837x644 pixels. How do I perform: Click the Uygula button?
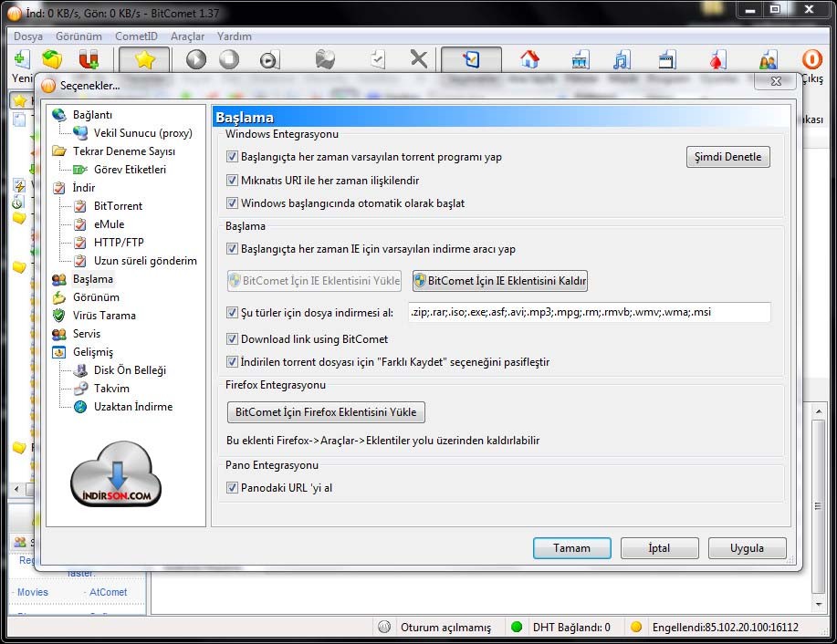pos(747,548)
